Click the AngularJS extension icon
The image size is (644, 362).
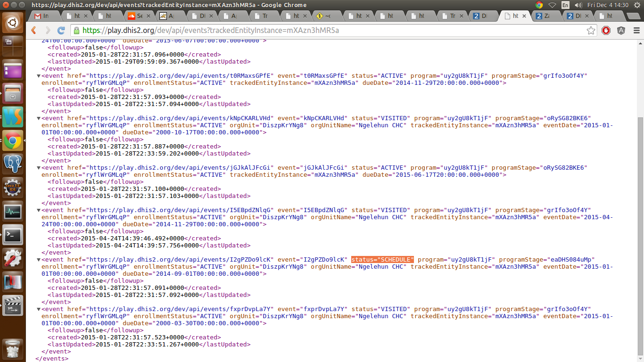(621, 31)
